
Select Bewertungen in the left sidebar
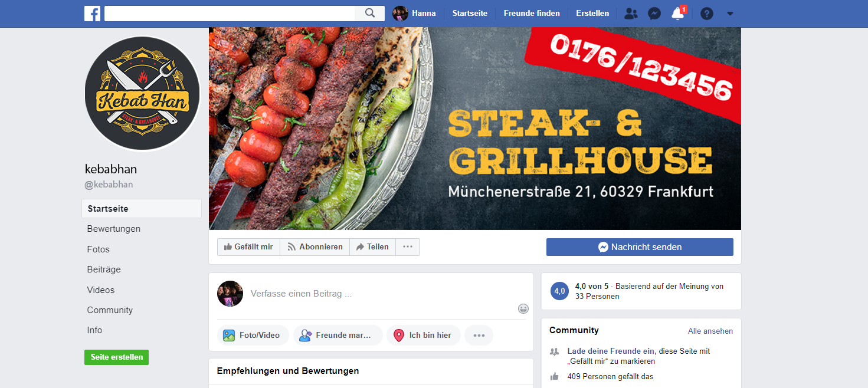(114, 229)
